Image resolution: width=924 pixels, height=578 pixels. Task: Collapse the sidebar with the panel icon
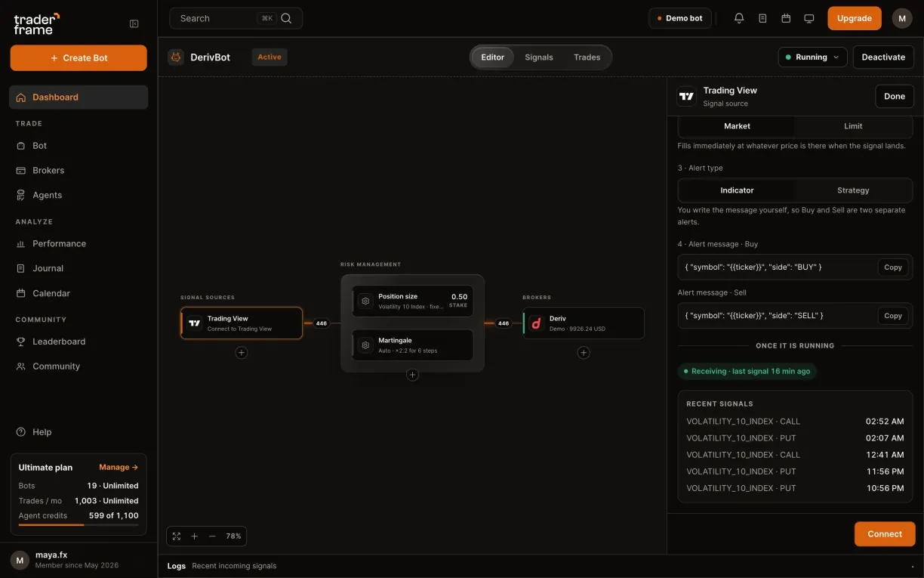(134, 23)
